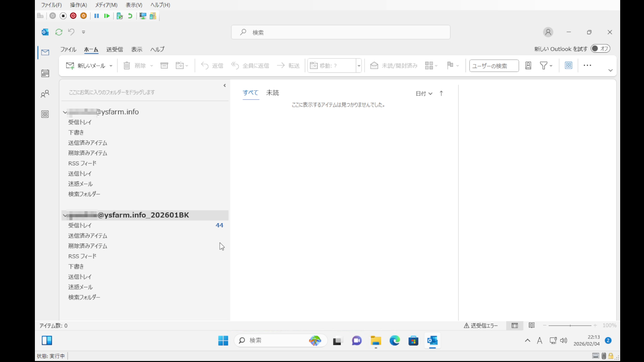Open the 日付 sort dropdown
The height and width of the screenshot is (362, 644).
(424, 94)
